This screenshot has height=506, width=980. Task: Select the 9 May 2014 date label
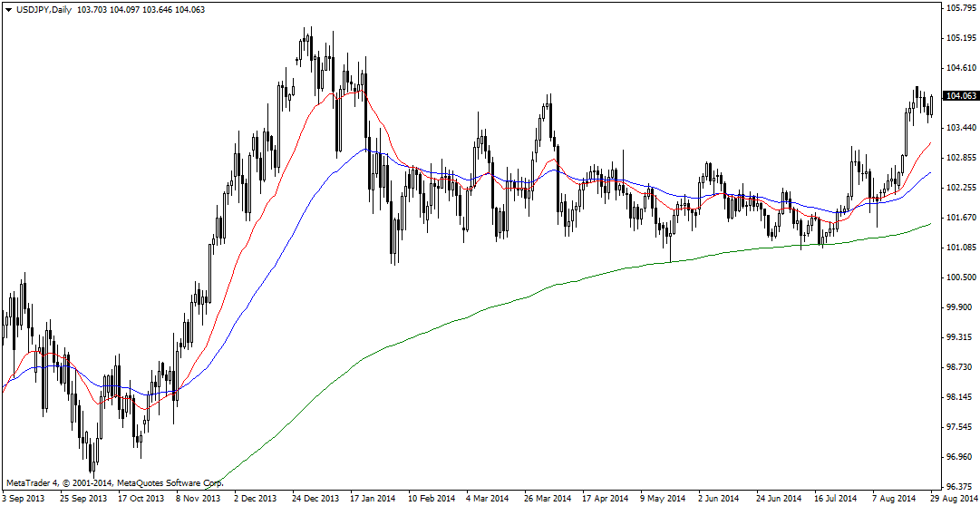click(x=663, y=499)
